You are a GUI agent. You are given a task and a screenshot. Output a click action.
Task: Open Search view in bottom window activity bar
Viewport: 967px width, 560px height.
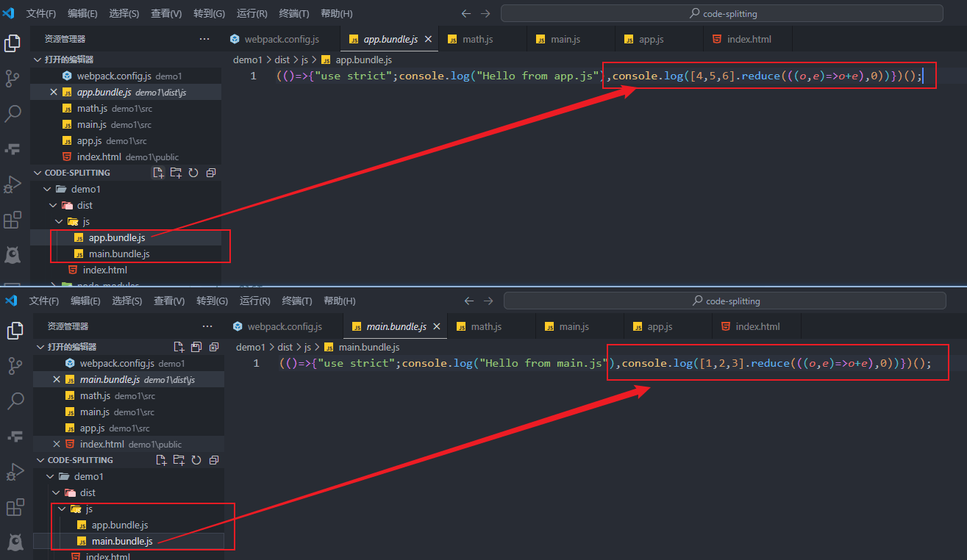pyautogui.click(x=15, y=401)
